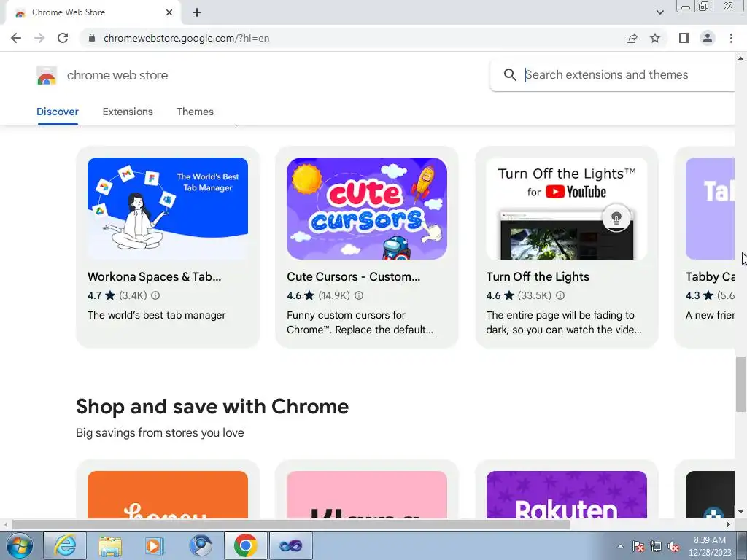View site information via the lock icon
747x560 pixels.
[x=92, y=38]
